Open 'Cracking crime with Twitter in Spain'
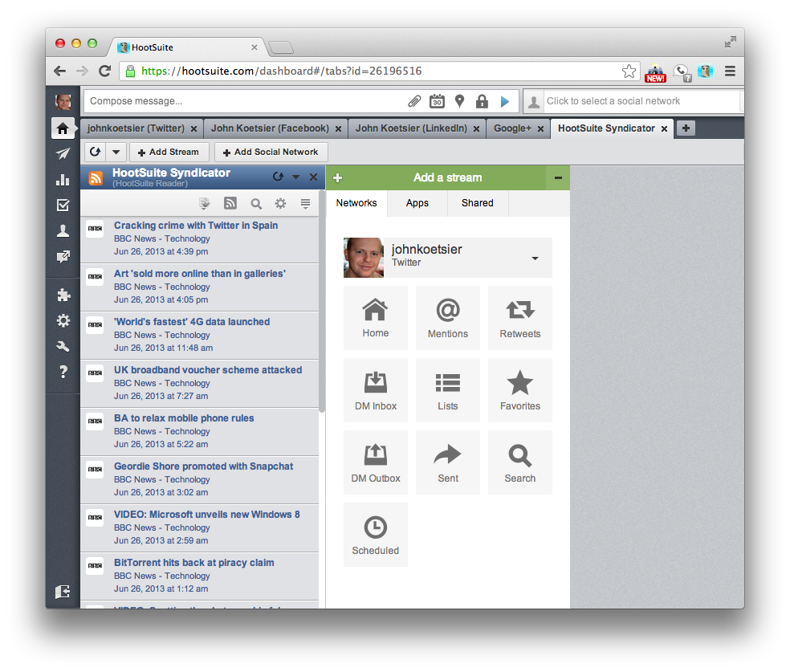Image resolution: width=790 pixels, height=672 pixels. click(x=195, y=225)
